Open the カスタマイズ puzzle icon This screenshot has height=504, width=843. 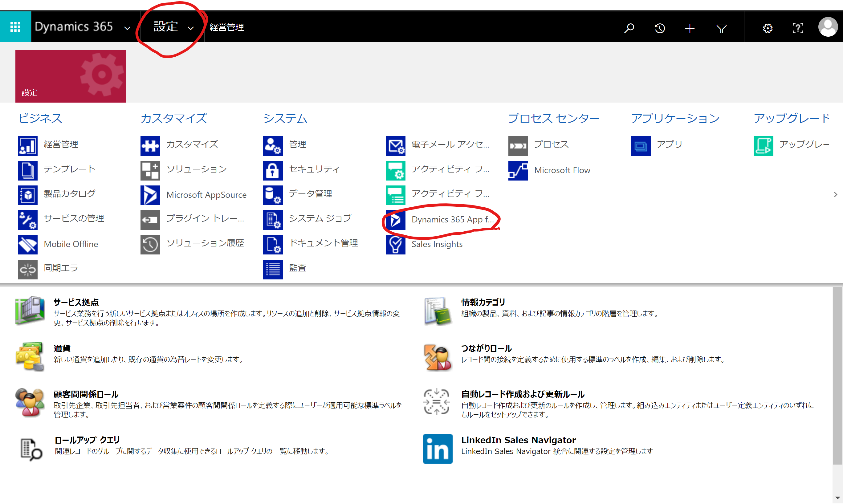150,146
